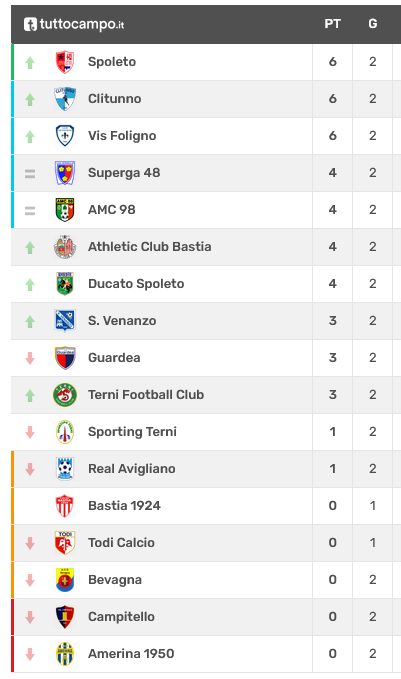
Task: Select the PT column header
Action: point(333,24)
